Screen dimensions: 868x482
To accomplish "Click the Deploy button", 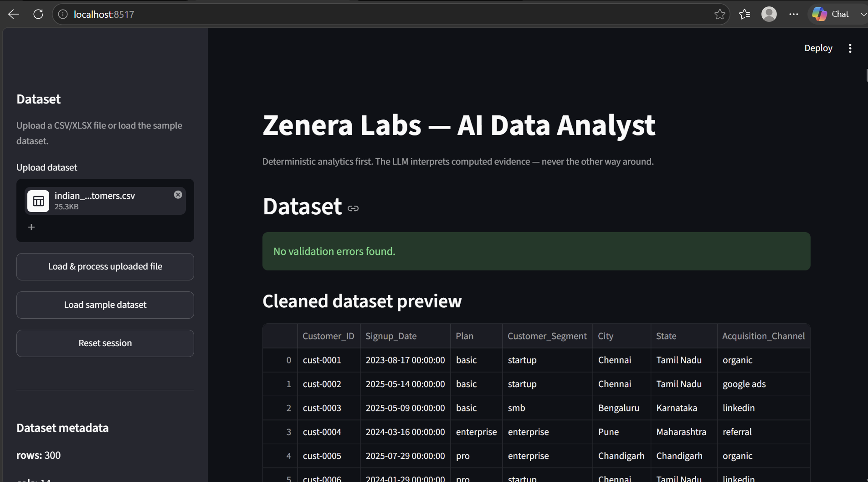I will click(x=818, y=48).
